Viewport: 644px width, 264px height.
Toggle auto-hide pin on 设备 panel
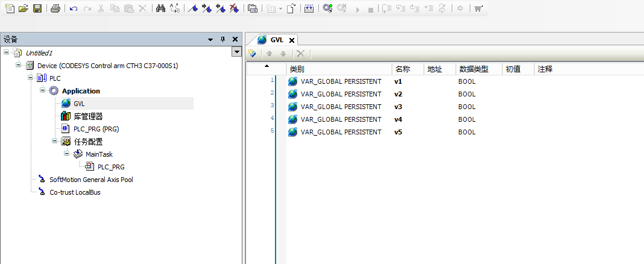click(x=223, y=39)
